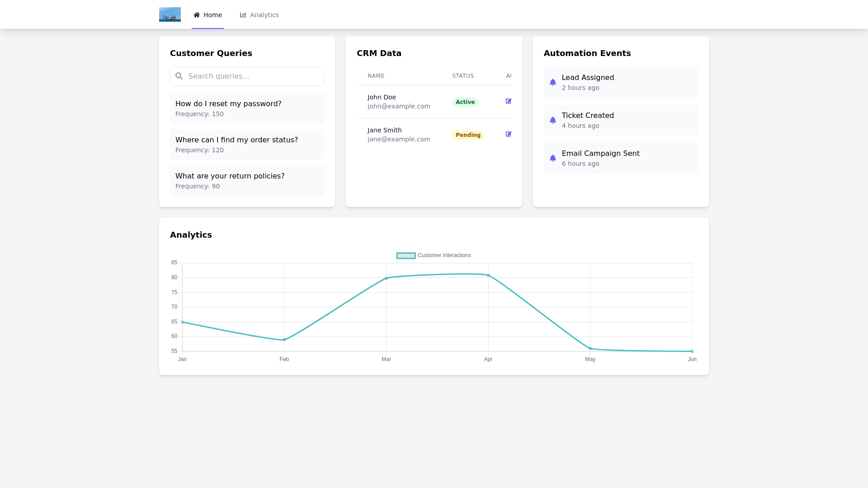
Task: Click bell icon beside Ticket Created
Action: [x=552, y=120]
